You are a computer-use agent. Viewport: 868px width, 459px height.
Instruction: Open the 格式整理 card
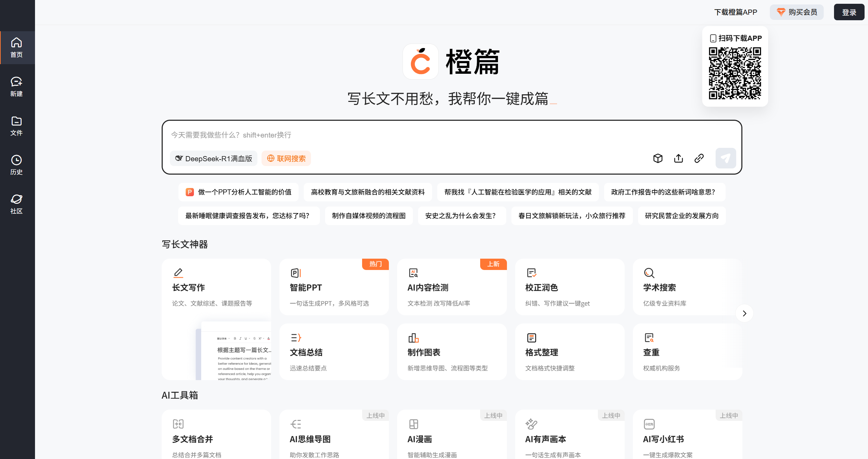[570, 352]
